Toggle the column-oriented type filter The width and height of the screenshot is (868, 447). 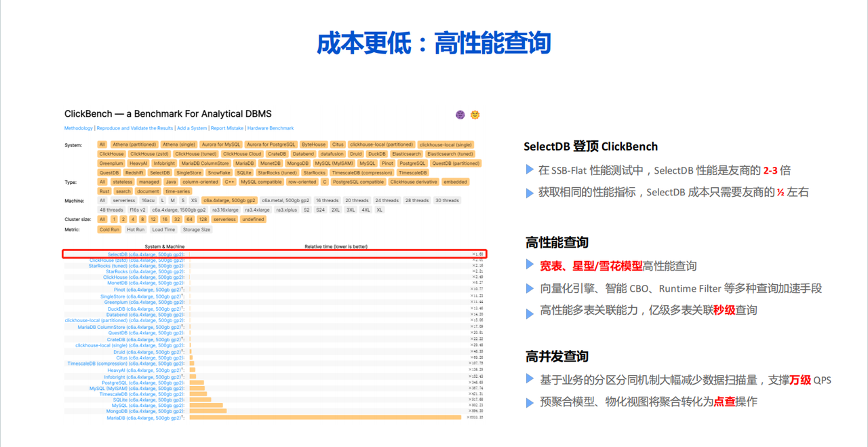pos(200,182)
